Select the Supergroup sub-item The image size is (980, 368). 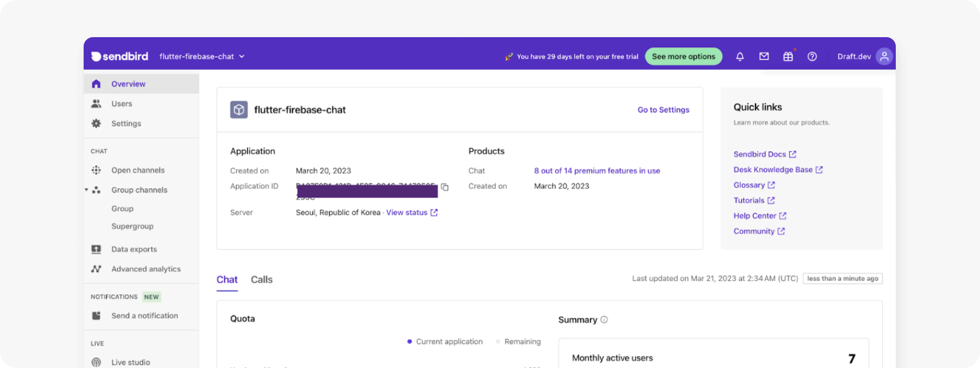[133, 226]
